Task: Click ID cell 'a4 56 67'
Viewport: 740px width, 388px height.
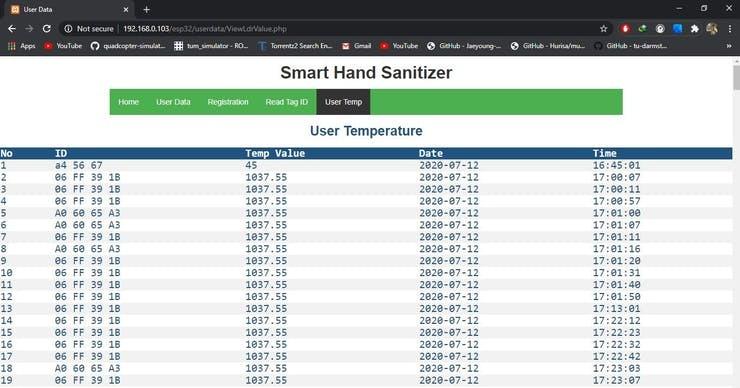Action: click(x=78, y=166)
